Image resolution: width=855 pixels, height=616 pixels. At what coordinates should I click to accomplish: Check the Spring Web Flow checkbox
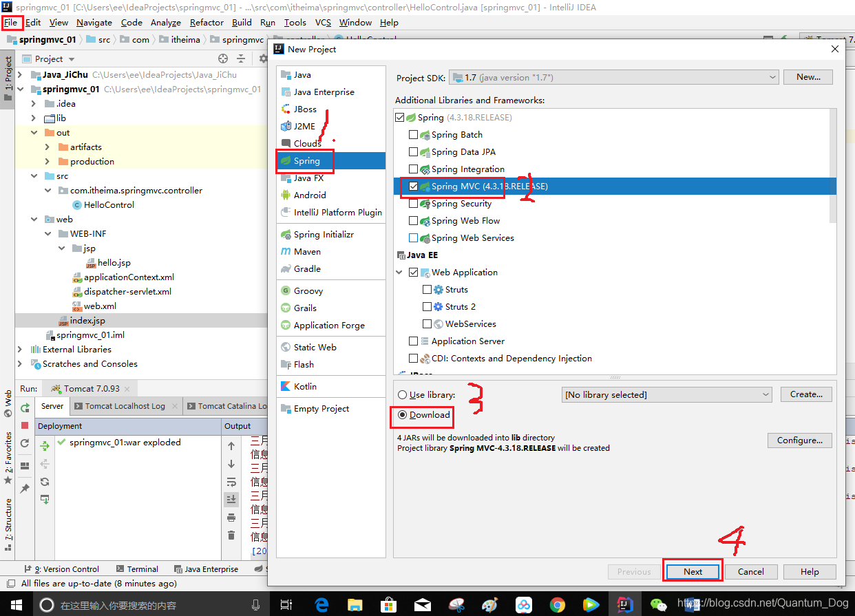pos(413,221)
